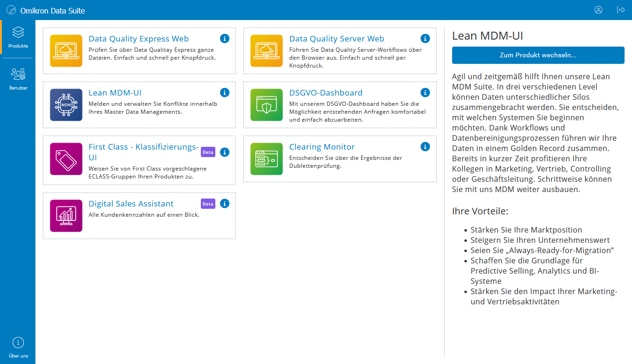Viewport: 632px width, 364px height.
Task: Open the DSGVO-Dashboard title link
Action: (x=326, y=93)
